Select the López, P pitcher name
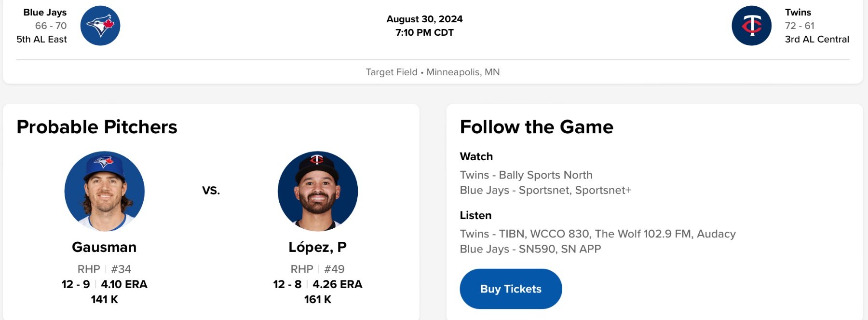 pyautogui.click(x=317, y=247)
